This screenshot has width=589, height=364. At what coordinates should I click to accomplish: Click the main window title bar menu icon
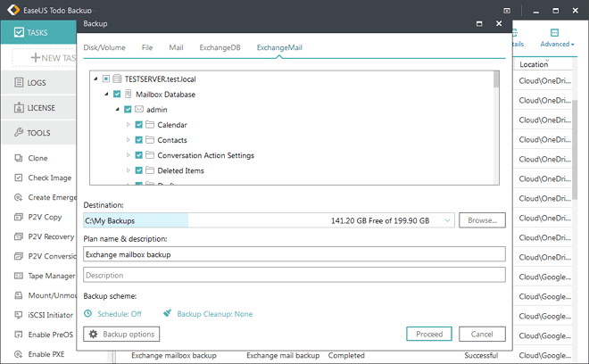coord(507,11)
